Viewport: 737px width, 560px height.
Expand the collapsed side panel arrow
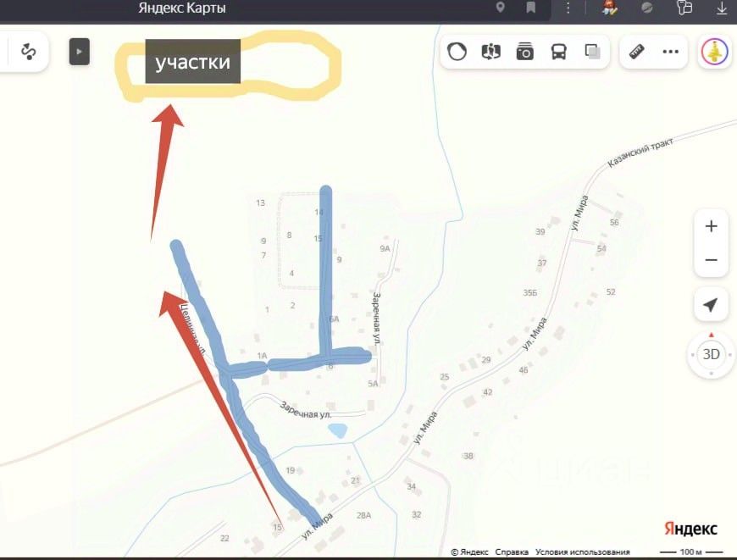click(80, 52)
